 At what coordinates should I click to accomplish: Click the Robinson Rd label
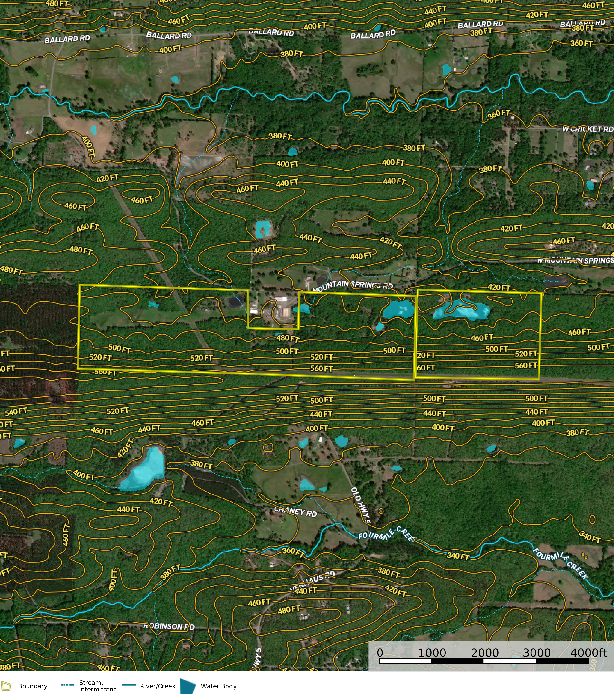[x=169, y=626]
